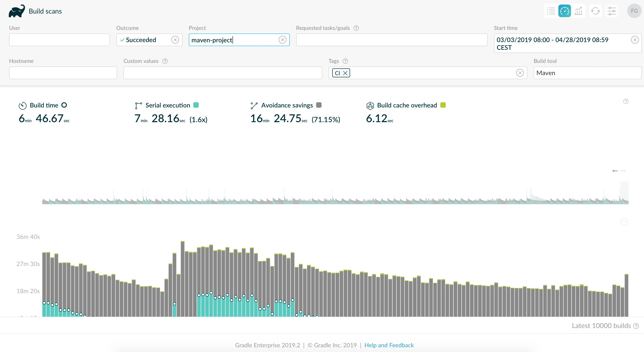Clear the maven-project project filter
The image size is (644, 352).
(x=283, y=40)
